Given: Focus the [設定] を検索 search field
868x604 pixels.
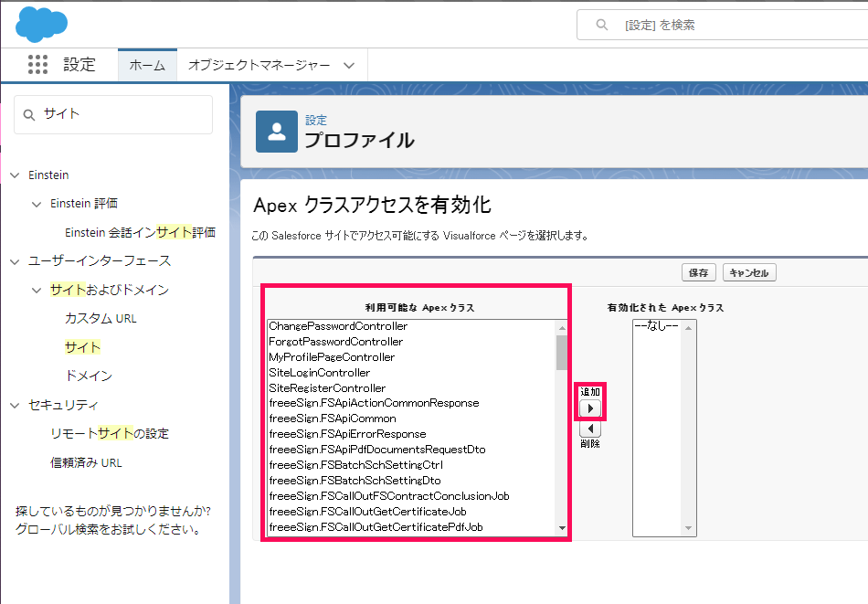Looking at the screenshot, I should pyautogui.click(x=723, y=25).
